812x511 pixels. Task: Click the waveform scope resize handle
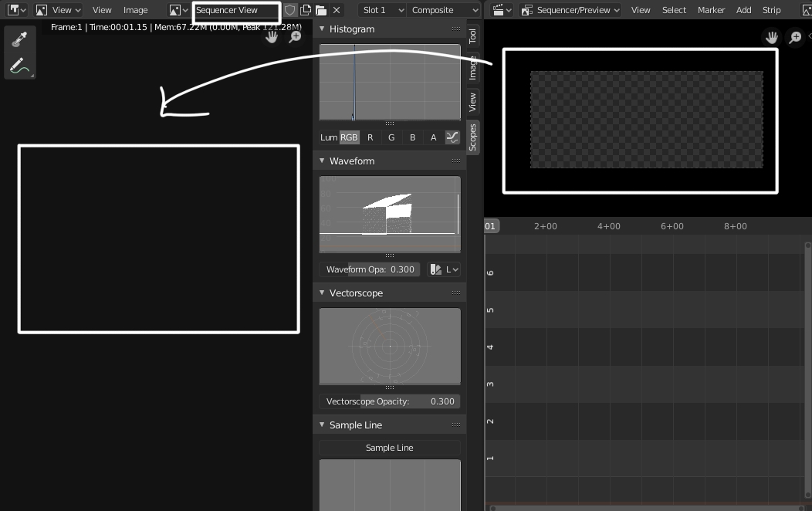pyautogui.click(x=390, y=255)
